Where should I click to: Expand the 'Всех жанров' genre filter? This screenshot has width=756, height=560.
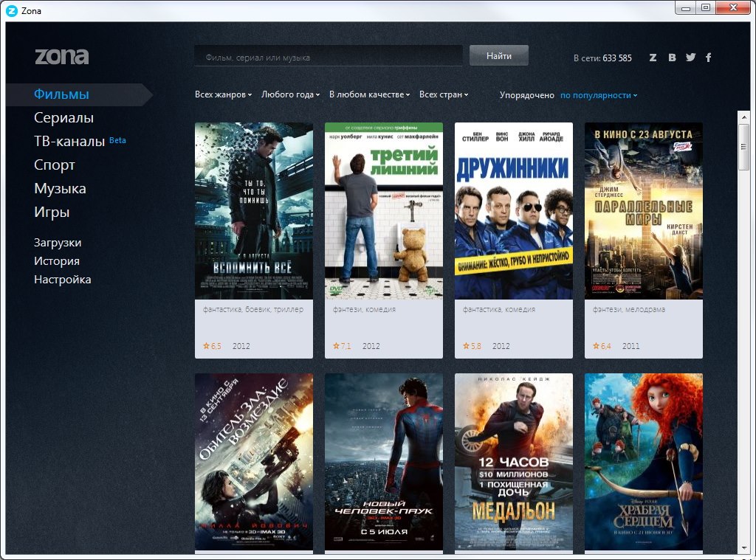tap(223, 95)
